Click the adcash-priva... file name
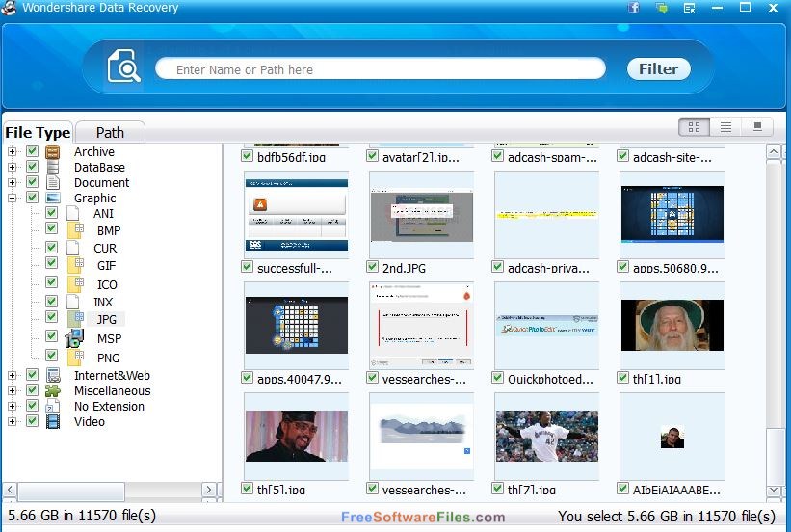 [548, 268]
